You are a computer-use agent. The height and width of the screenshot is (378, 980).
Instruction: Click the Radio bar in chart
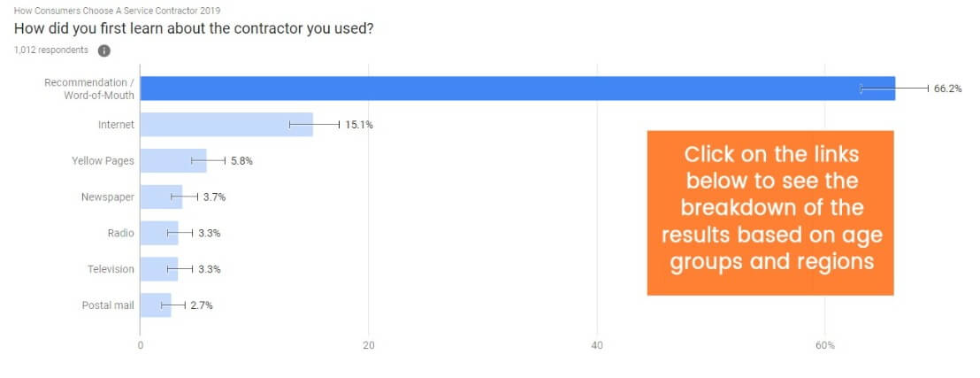159,233
